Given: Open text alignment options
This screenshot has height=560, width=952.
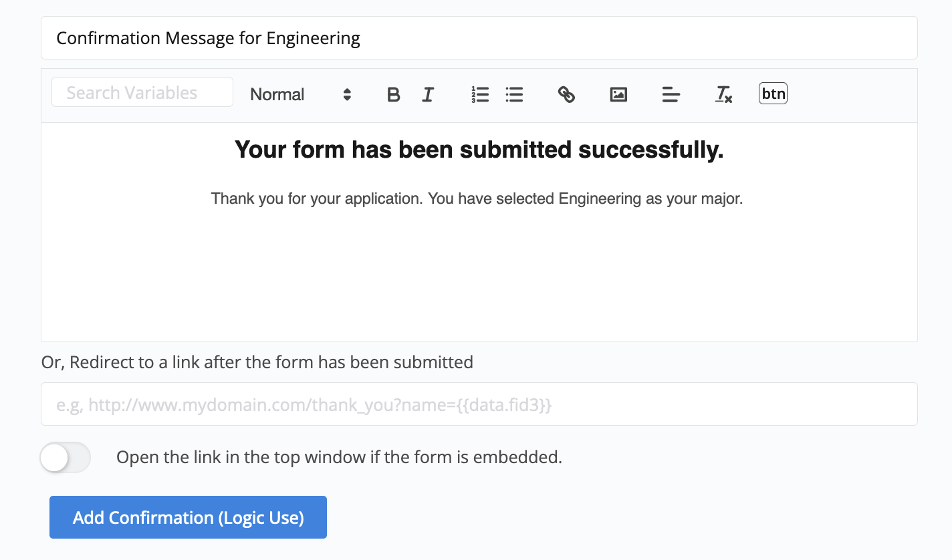Looking at the screenshot, I should [x=671, y=95].
